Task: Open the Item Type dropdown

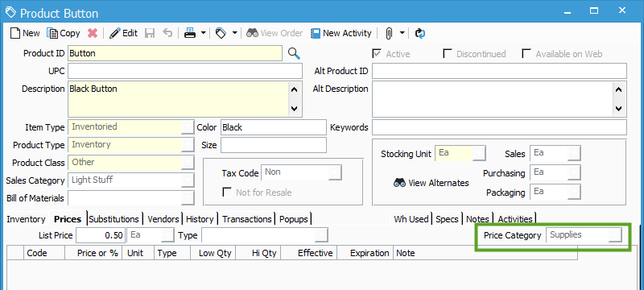Action: [x=188, y=127]
